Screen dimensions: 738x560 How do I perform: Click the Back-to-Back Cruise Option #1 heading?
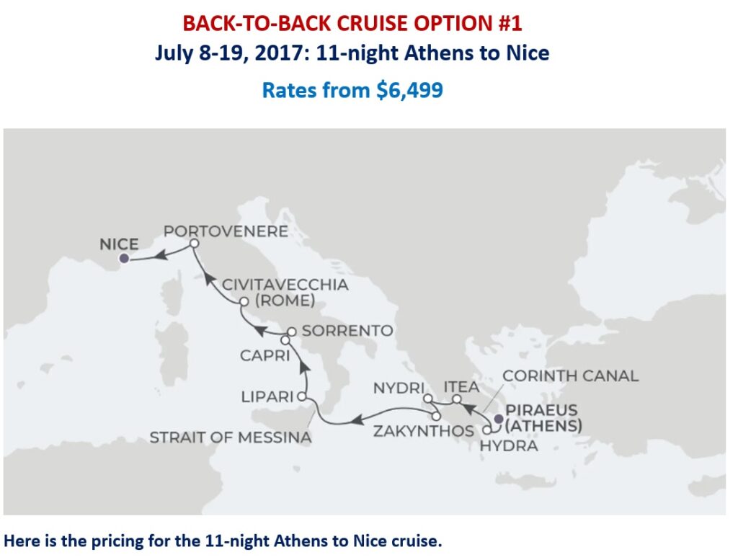[x=352, y=24]
